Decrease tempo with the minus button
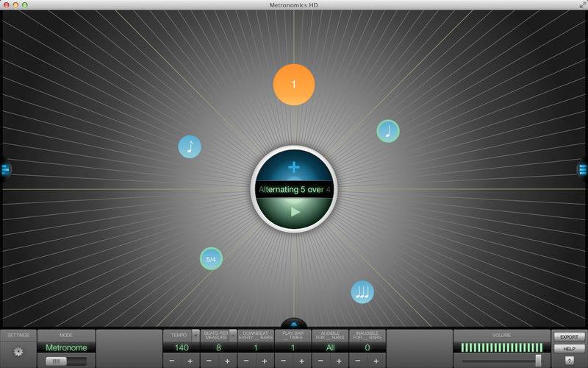Viewport: 588px width, 368px height. tap(172, 361)
